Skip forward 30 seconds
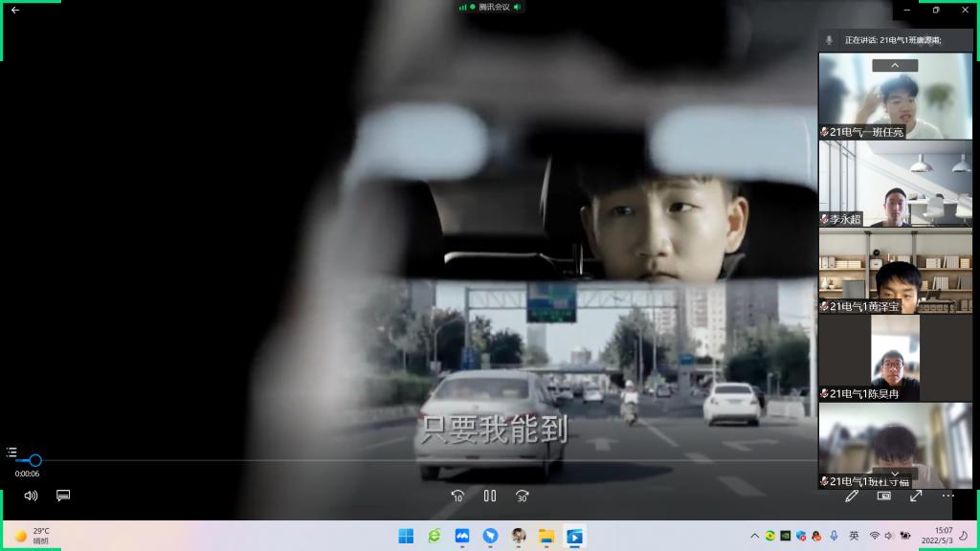980x551 pixels. (523, 496)
